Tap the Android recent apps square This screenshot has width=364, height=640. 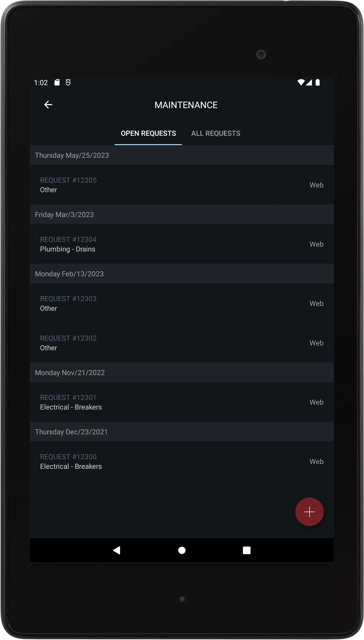coord(246,550)
